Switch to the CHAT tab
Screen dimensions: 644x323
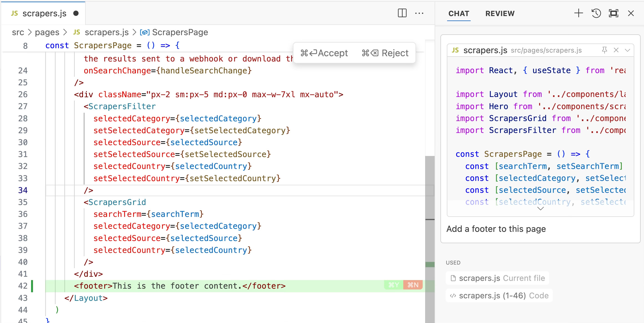click(459, 14)
